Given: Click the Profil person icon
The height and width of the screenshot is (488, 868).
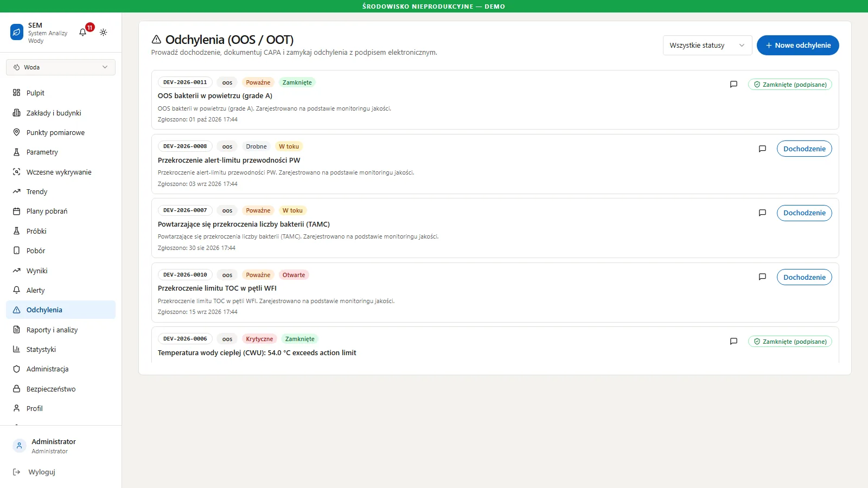Looking at the screenshot, I should (16, 408).
